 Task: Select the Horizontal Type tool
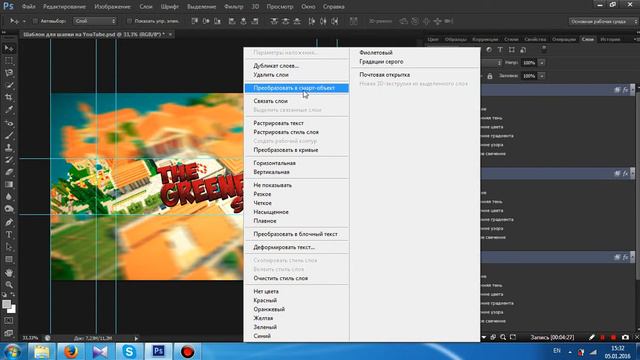(9, 235)
